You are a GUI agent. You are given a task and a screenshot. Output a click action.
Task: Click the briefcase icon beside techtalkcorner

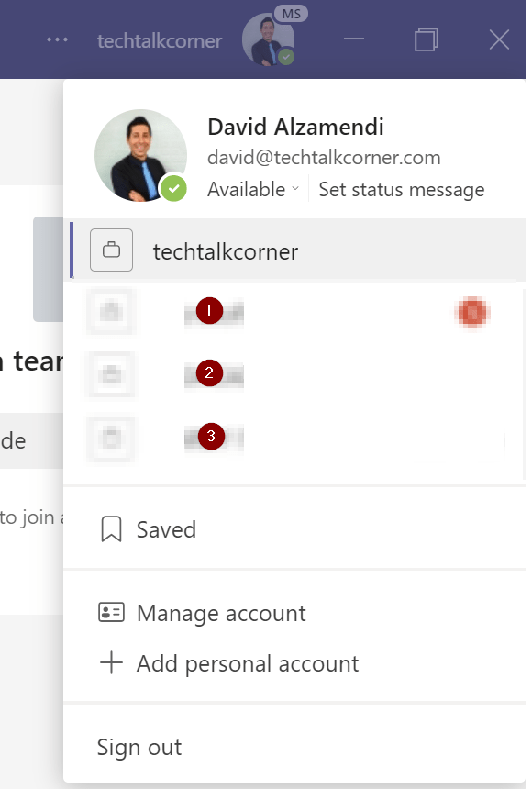coord(111,250)
